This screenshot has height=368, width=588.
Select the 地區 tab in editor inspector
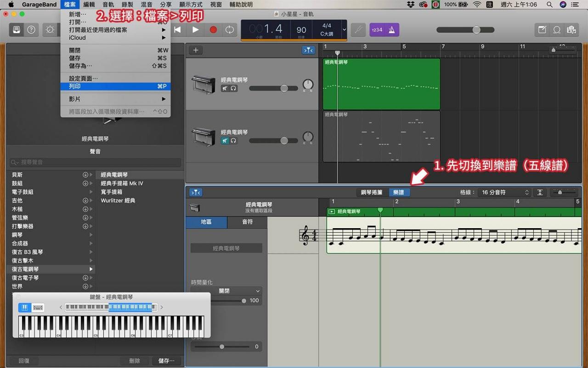206,222
